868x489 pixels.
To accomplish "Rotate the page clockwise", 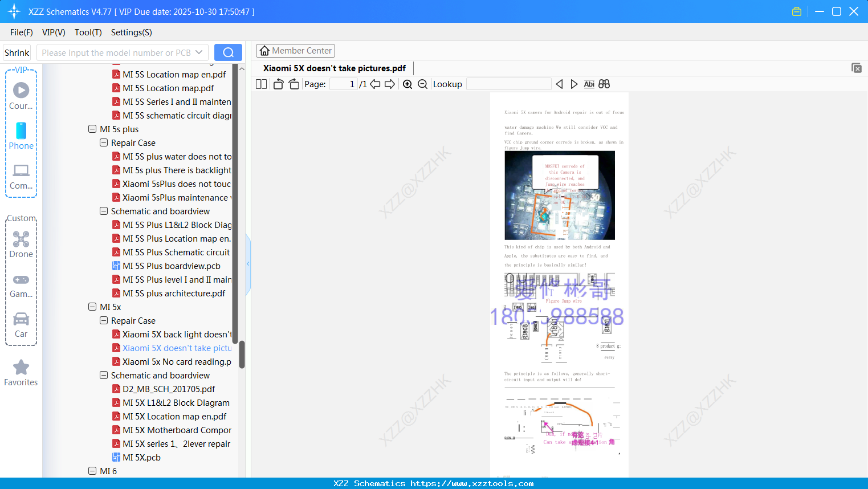I will tap(294, 84).
